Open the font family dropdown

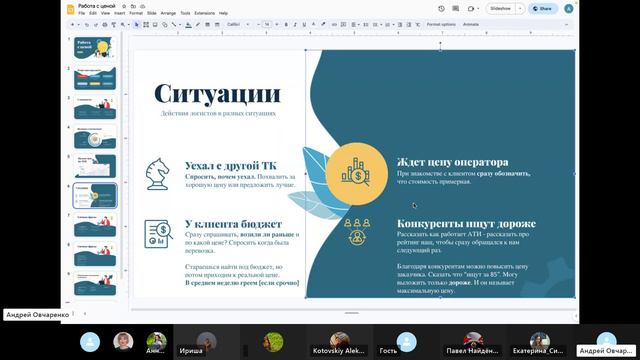coord(238,24)
